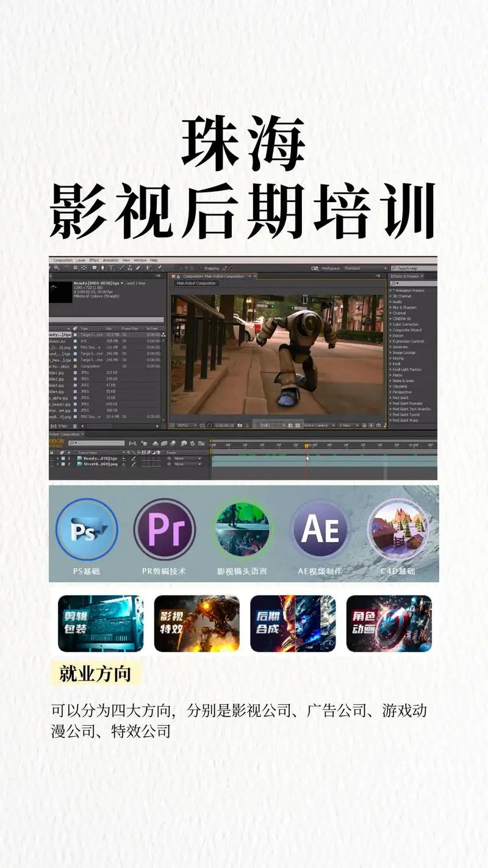Select the Rotation tool in toolbar
The image size is (488, 868).
pos(66,267)
